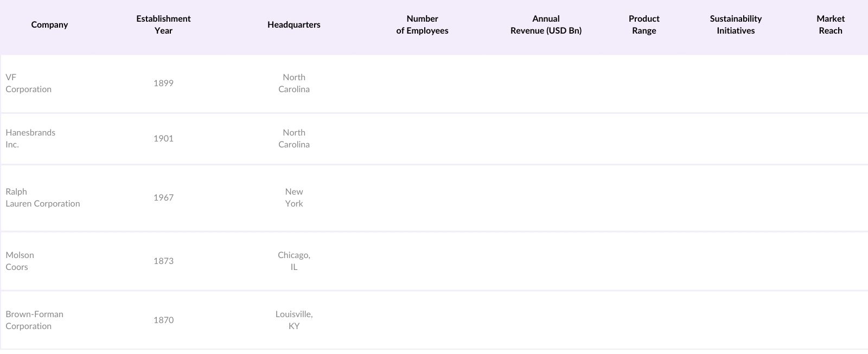This screenshot has width=868, height=354.
Task: Select the Number of Employees header
Action: (x=422, y=25)
